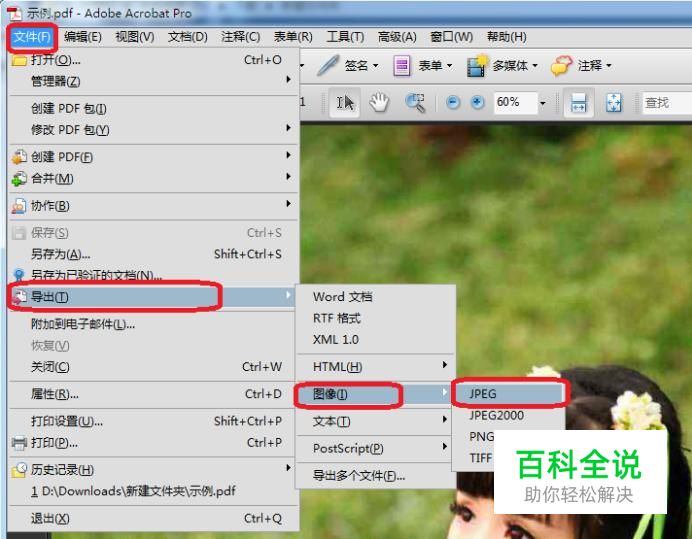
Task: Select the marquee zoom tool
Action: 415,103
